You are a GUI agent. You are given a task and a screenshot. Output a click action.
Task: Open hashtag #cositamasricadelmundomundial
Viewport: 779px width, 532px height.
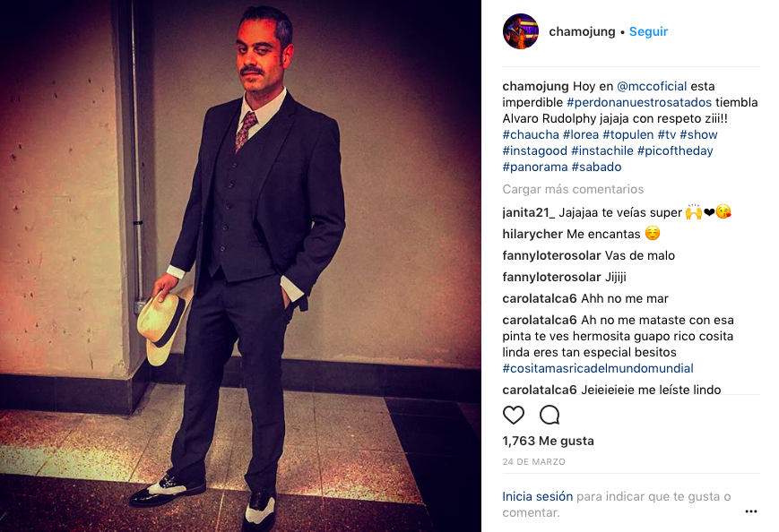click(x=598, y=368)
